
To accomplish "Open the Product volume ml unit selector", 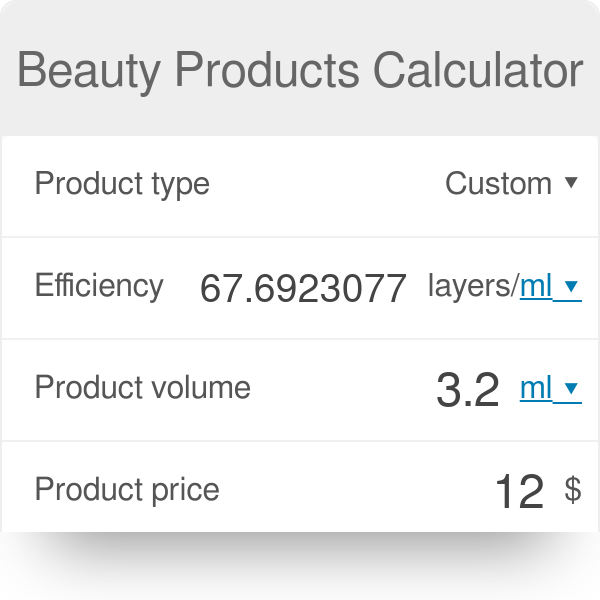I will click(x=551, y=388).
